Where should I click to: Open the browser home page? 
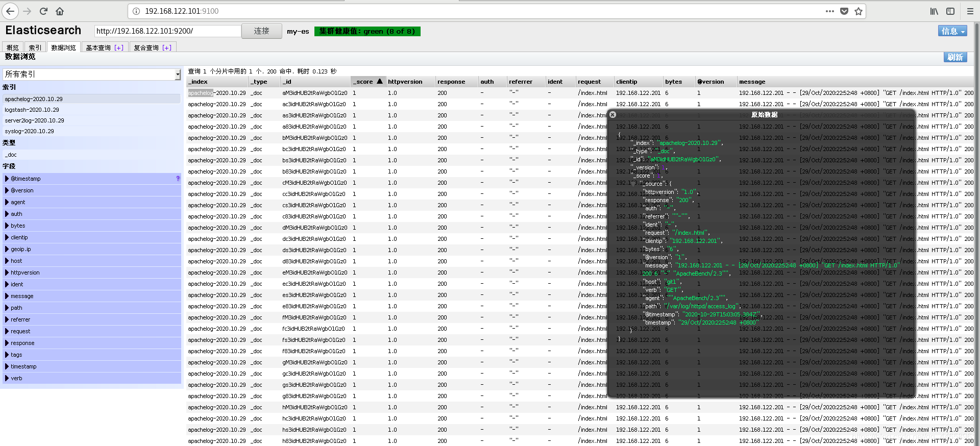60,11
